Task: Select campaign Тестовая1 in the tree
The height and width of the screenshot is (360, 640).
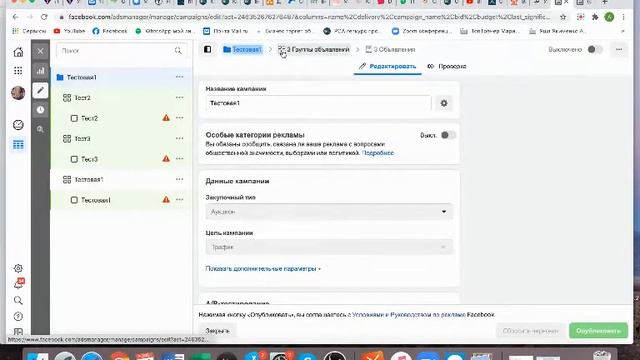Action: 82,77
